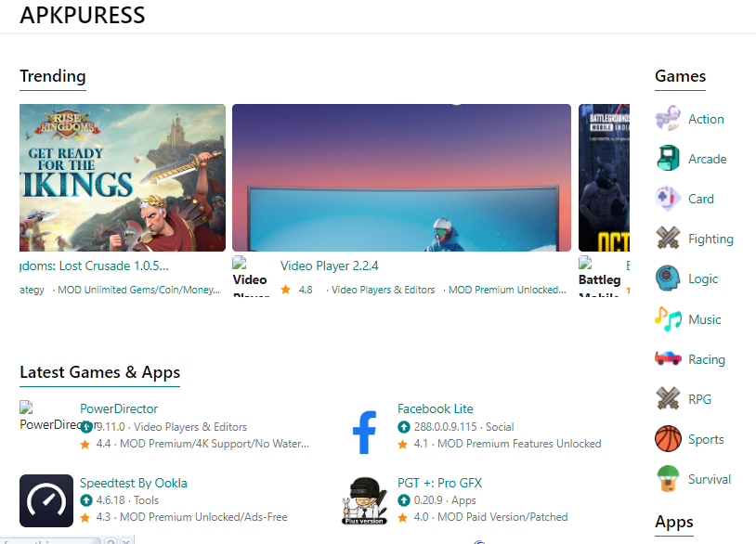
Task: Open the Music category link
Action: [704, 319]
